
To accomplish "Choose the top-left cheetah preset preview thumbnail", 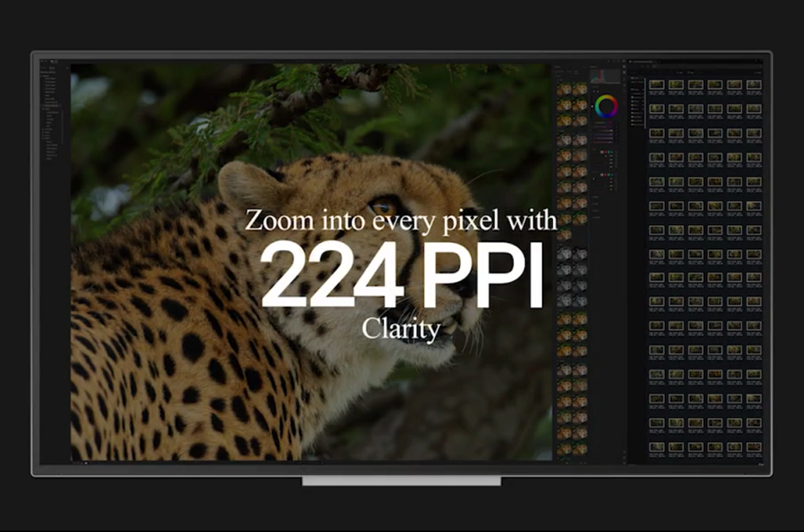I will [564, 89].
